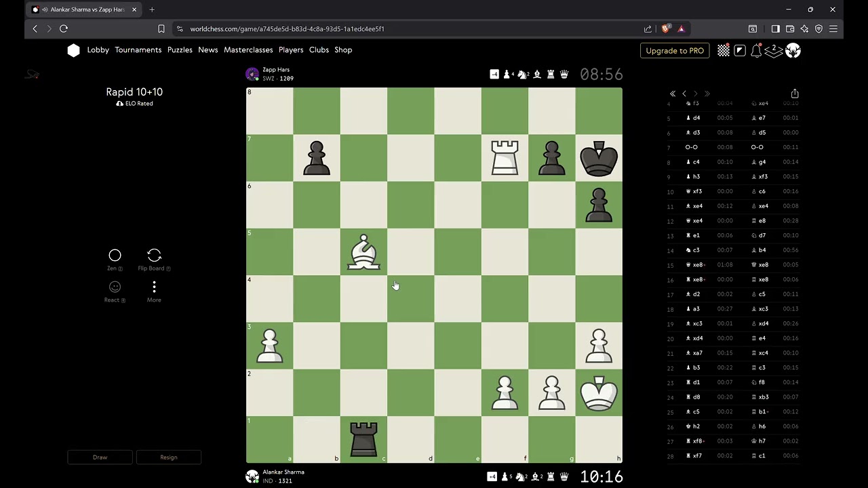Image resolution: width=868 pixels, height=488 pixels.
Task: Click the white pawn on f2
Action: click(505, 393)
